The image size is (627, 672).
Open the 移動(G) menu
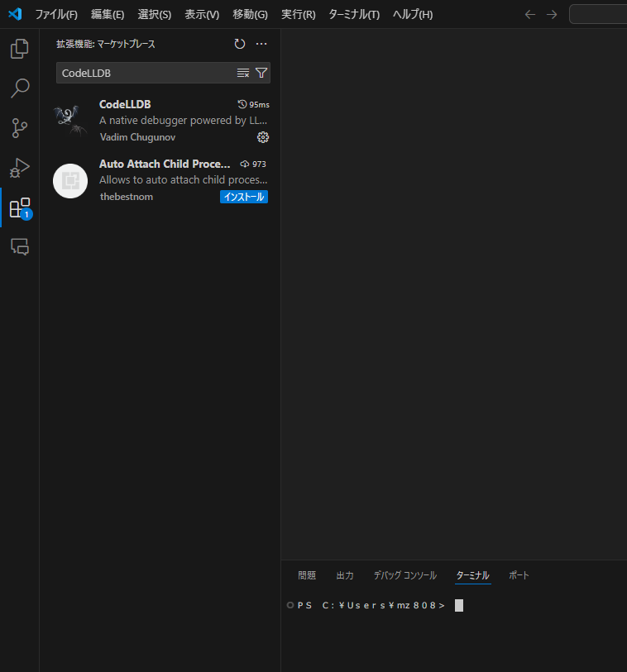click(250, 15)
